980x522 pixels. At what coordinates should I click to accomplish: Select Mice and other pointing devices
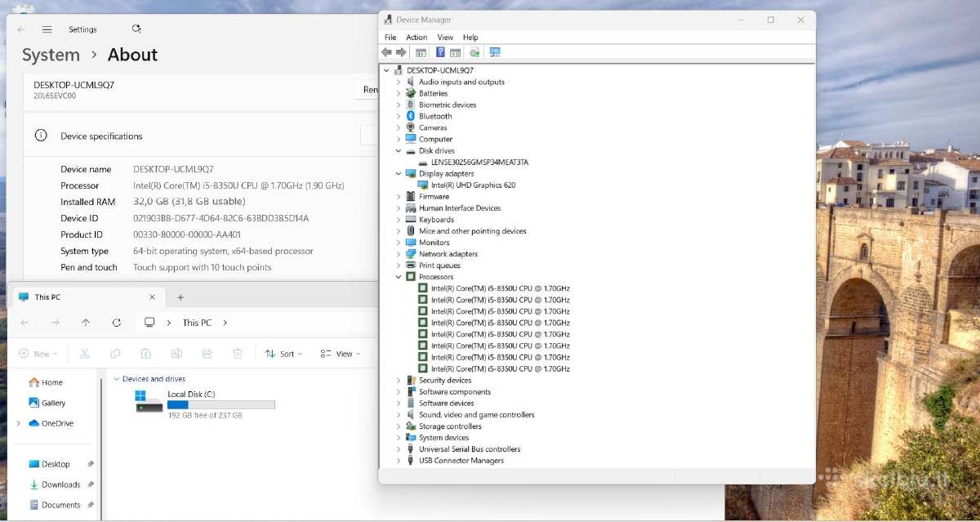[x=472, y=231]
